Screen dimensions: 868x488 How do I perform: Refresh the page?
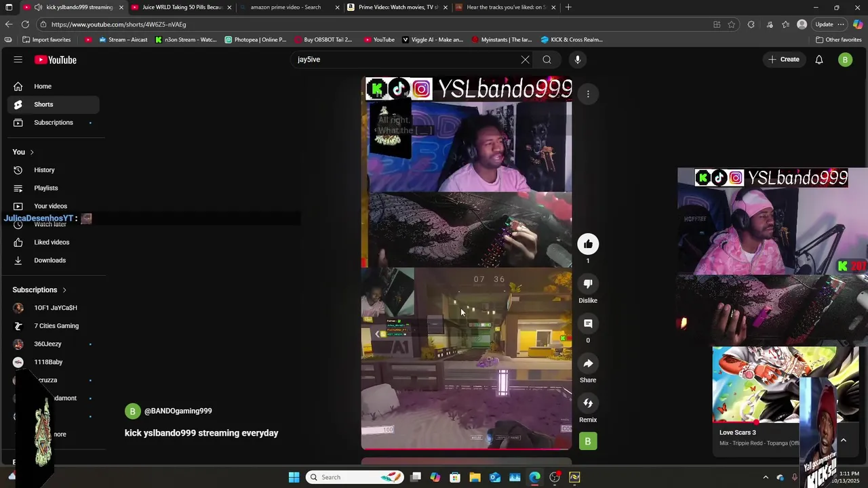pyautogui.click(x=26, y=24)
